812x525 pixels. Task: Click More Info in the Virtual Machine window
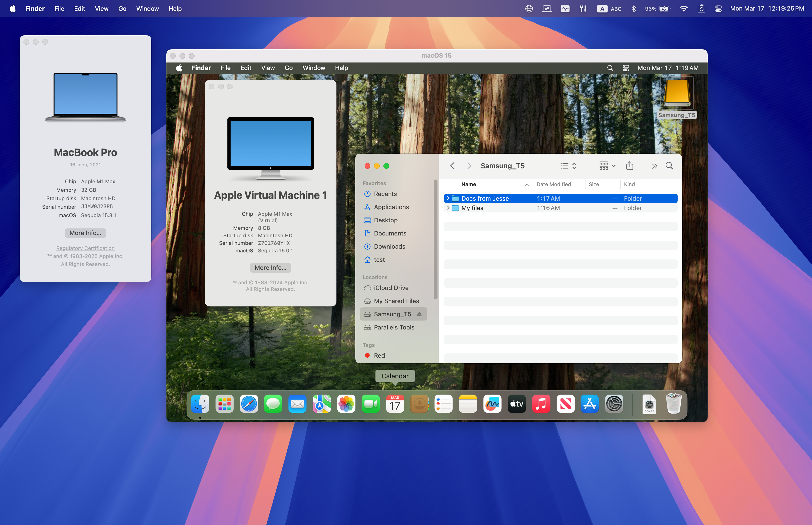click(270, 268)
